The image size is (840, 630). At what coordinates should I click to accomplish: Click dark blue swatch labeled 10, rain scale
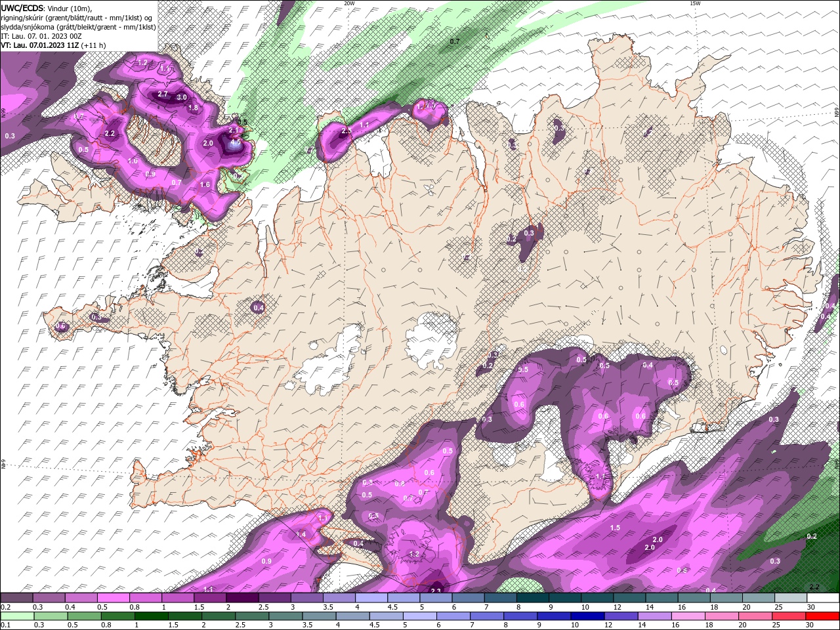(x=588, y=616)
